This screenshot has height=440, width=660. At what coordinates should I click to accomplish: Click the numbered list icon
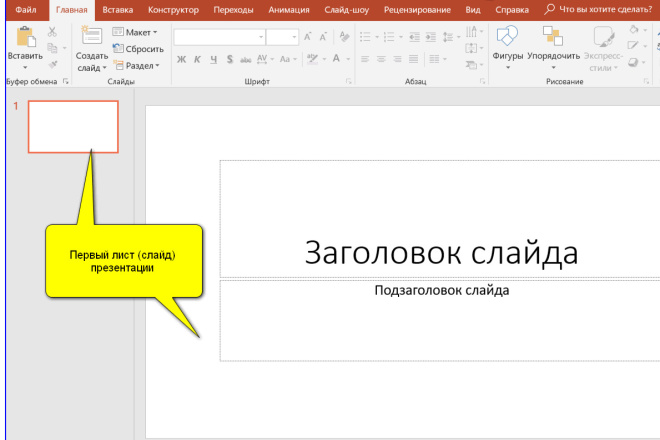[389, 37]
